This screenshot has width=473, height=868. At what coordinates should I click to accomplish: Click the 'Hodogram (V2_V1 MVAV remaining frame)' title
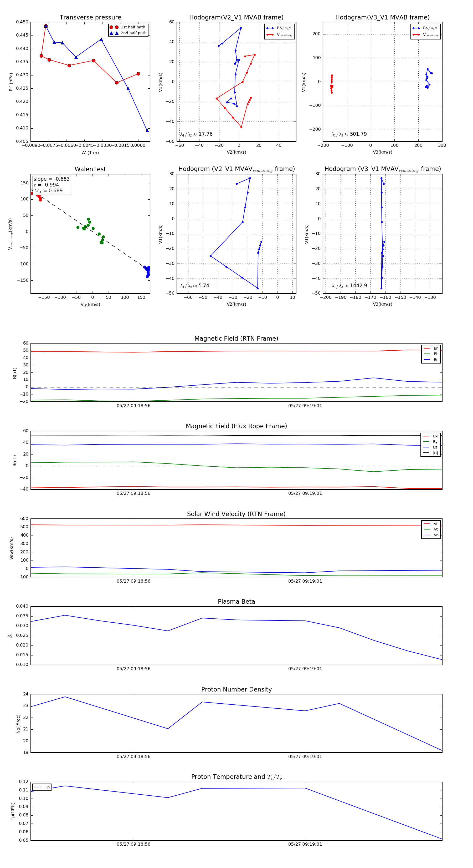pos(236,169)
